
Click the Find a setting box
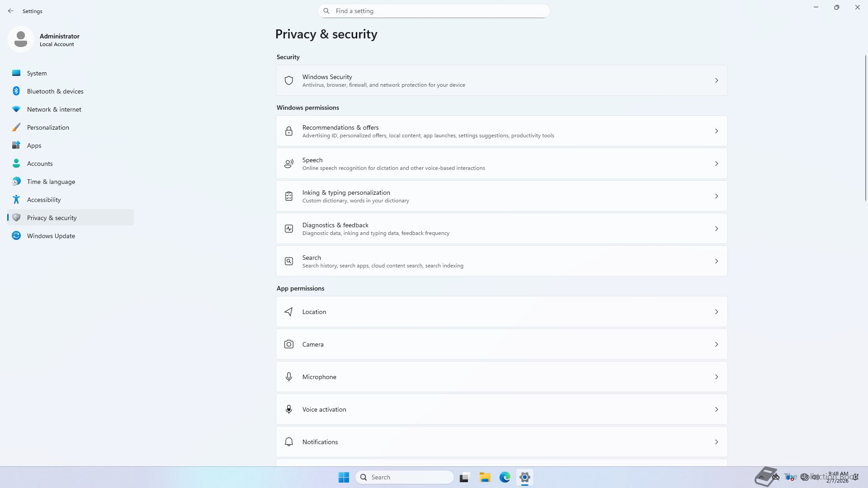(434, 11)
